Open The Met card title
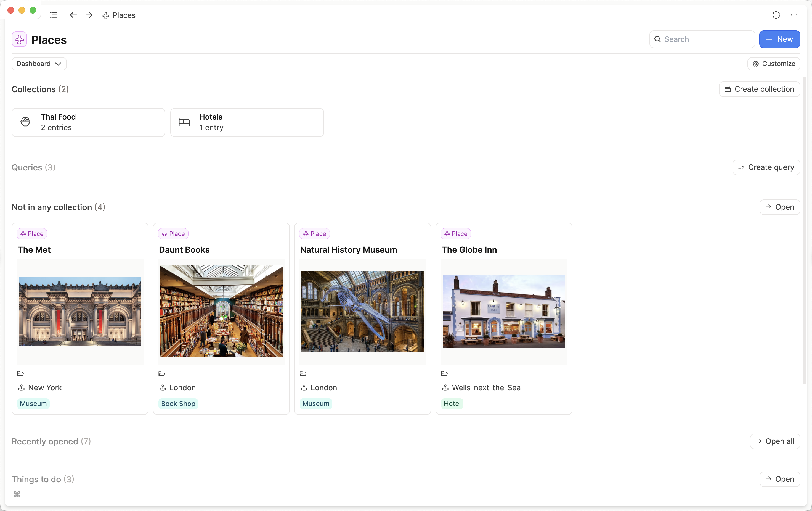This screenshot has height=511, width=812. pos(34,250)
